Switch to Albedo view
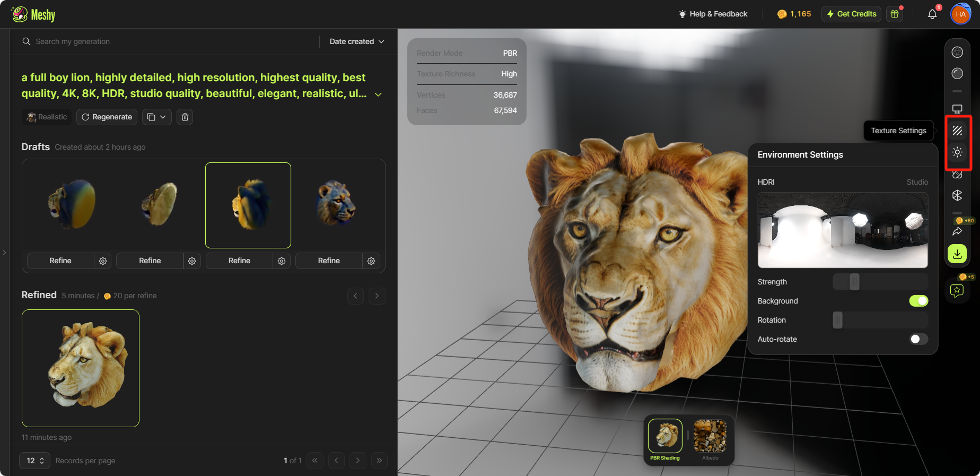980x476 pixels. [x=710, y=440]
